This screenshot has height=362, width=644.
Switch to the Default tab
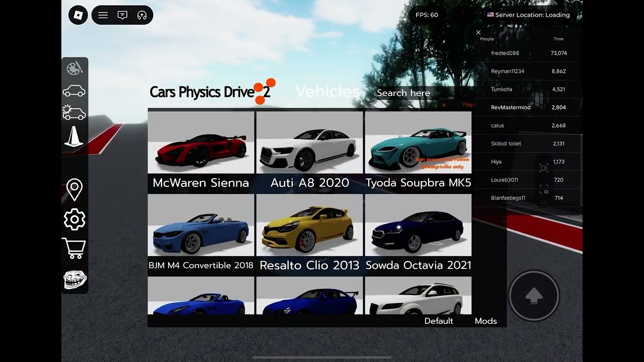coord(439,321)
